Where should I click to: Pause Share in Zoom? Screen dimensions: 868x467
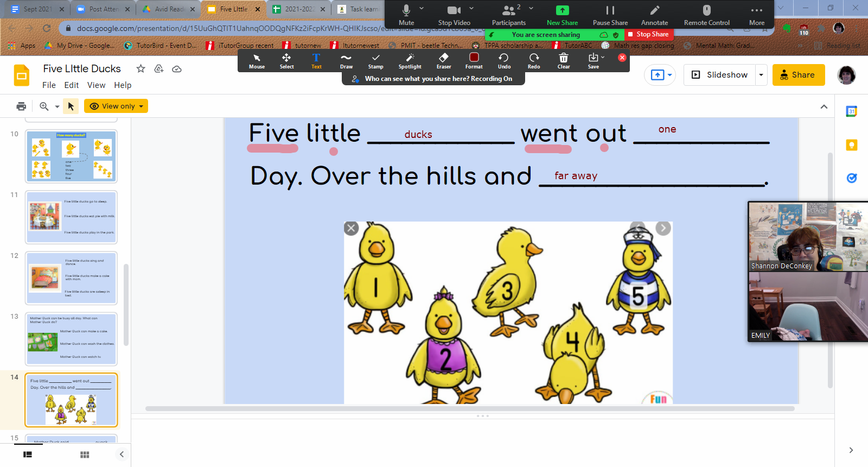coord(610,15)
